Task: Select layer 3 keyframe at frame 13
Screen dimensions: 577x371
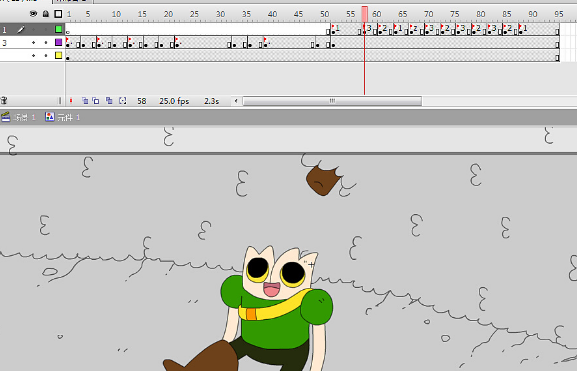Action: click(x=130, y=43)
